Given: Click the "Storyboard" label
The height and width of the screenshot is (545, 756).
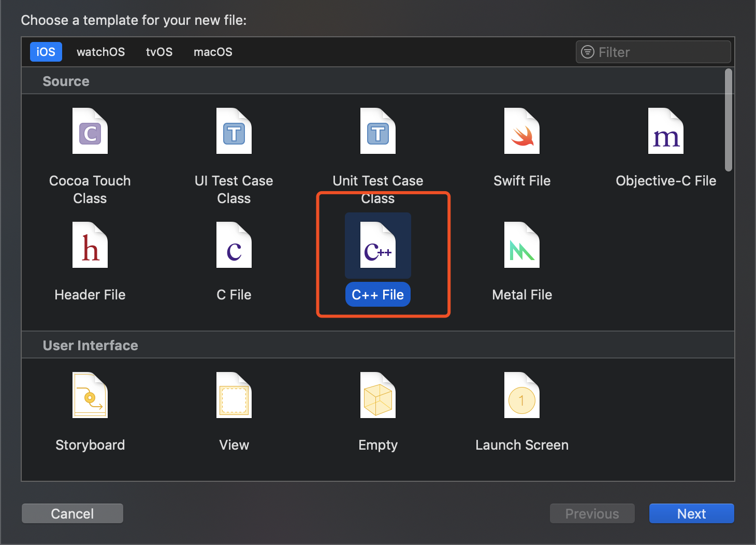Looking at the screenshot, I should 90,445.
